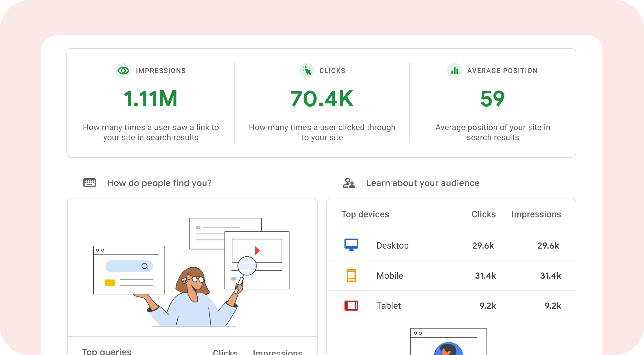Image resolution: width=644 pixels, height=355 pixels.
Task: Click Mobile impressions value 31.4k
Action: tap(551, 275)
